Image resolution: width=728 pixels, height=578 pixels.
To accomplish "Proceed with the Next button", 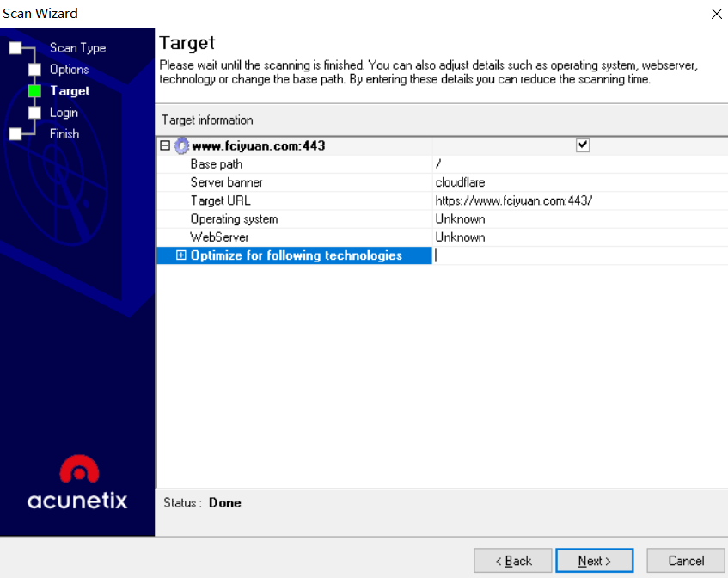I will point(594,561).
